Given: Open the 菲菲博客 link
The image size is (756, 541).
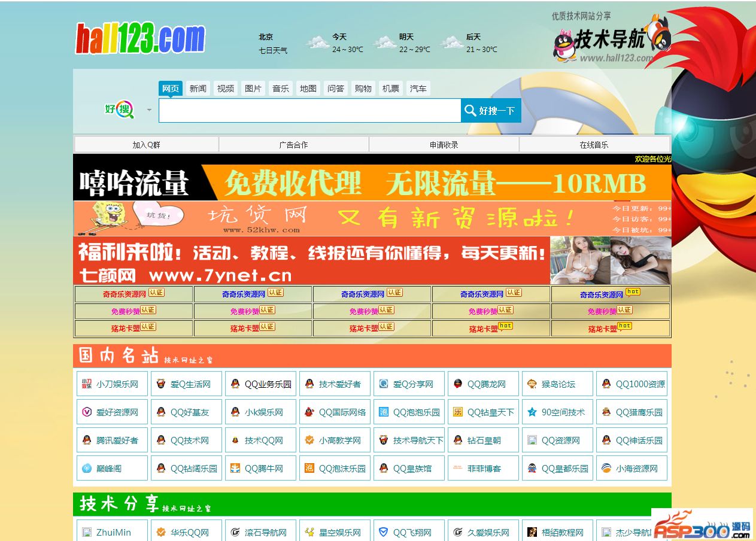Looking at the screenshot, I should point(484,469).
